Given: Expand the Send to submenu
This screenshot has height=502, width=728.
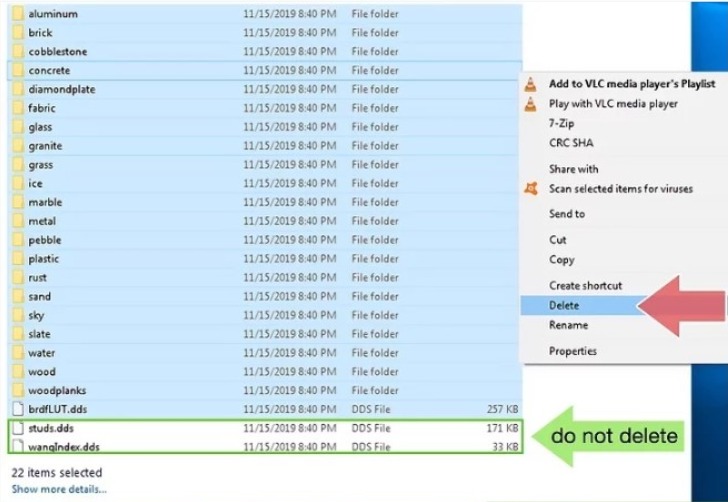Looking at the screenshot, I should (567, 214).
